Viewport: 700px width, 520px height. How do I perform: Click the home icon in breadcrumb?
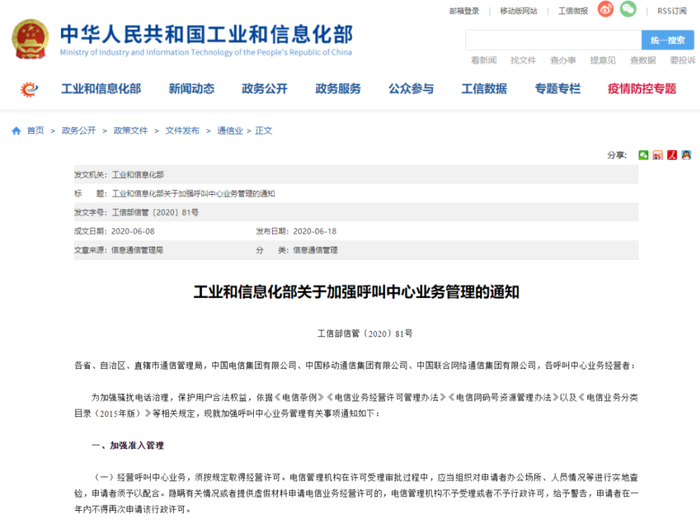coord(16,131)
